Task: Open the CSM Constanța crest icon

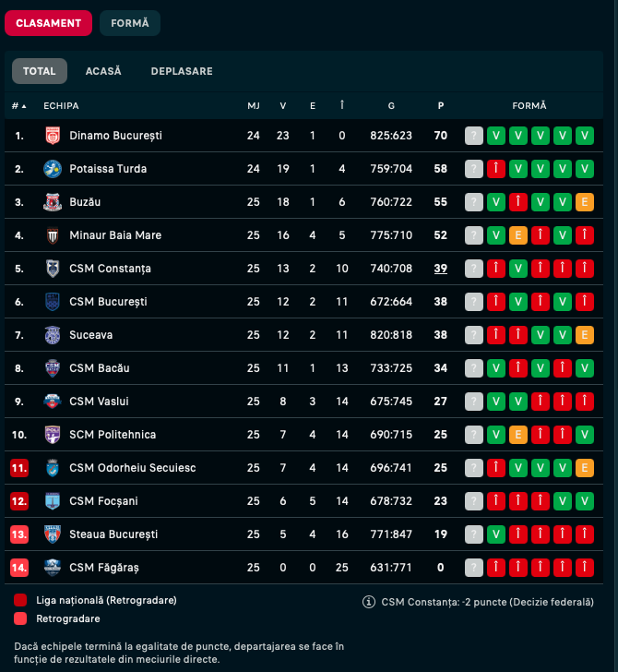Action: tap(53, 269)
